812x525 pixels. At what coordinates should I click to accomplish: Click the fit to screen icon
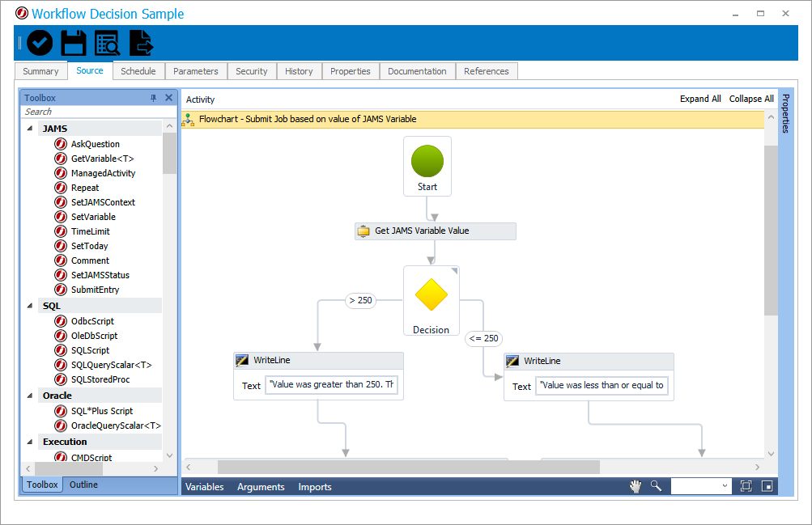[x=746, y=486]
